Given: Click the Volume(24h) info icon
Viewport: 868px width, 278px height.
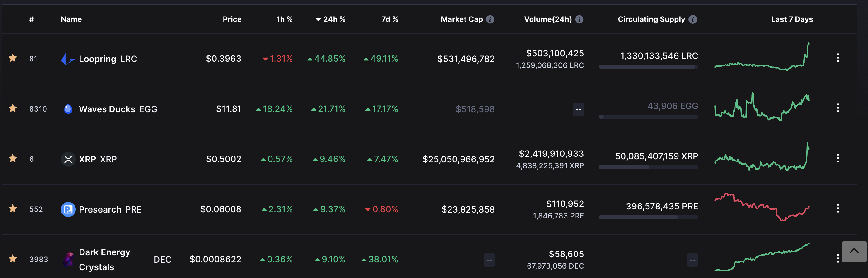Looking at the screenshot, I should tap(579, 19).
